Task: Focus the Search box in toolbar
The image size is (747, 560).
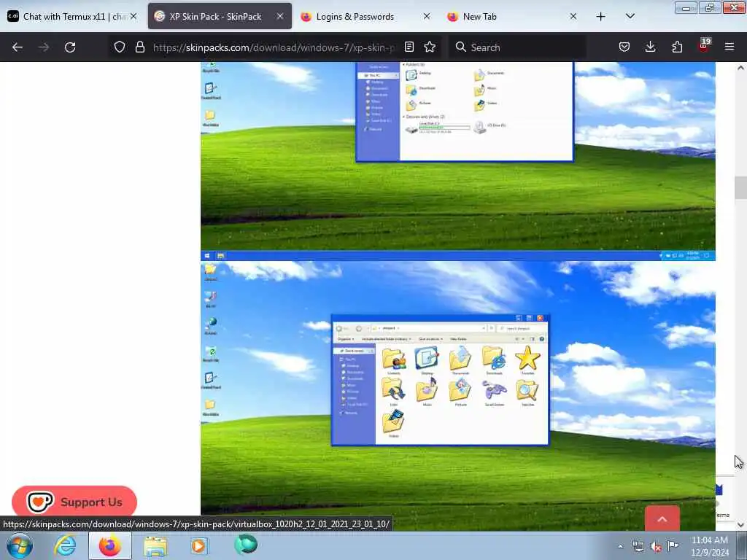Action: (517, 47)
